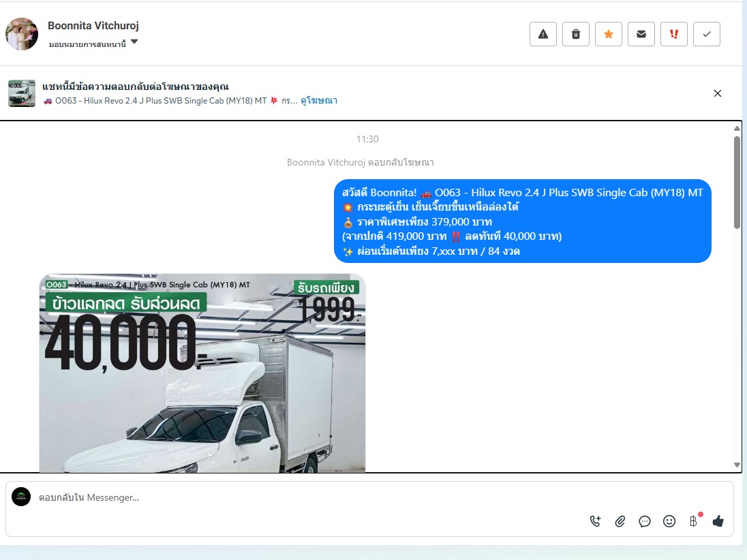Screen dimensions: 747x560
Task: Close the ad reply notification banner
Action: click(x=718, y=93)
